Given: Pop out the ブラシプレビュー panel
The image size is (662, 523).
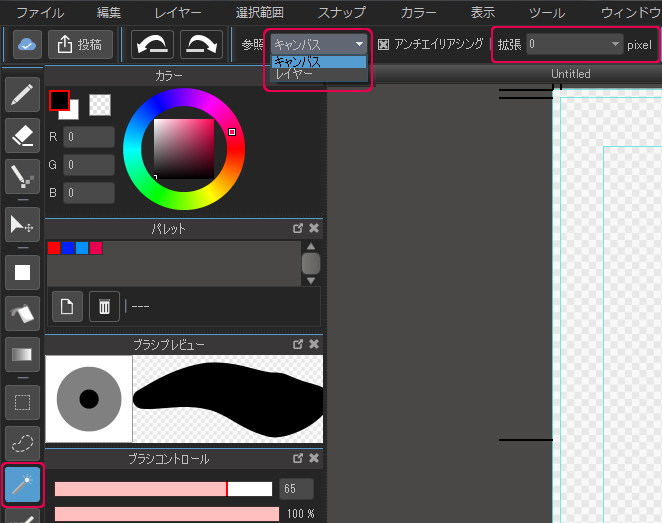Looking at the screenshot, I should click(x=298, y=344).
